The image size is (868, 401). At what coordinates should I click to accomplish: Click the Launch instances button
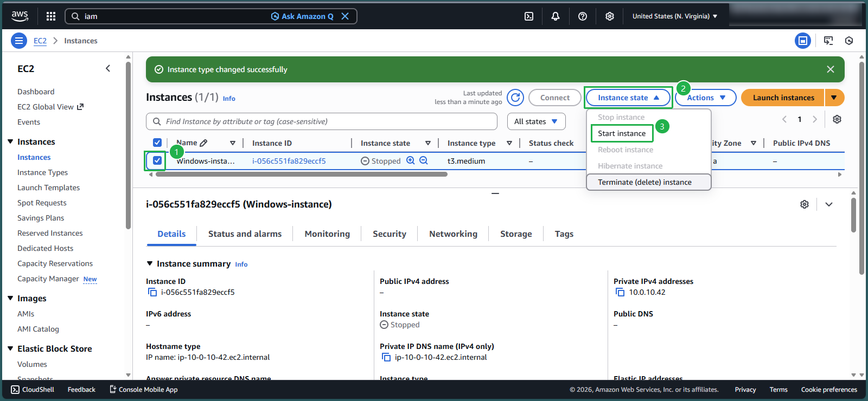[783, 98]
